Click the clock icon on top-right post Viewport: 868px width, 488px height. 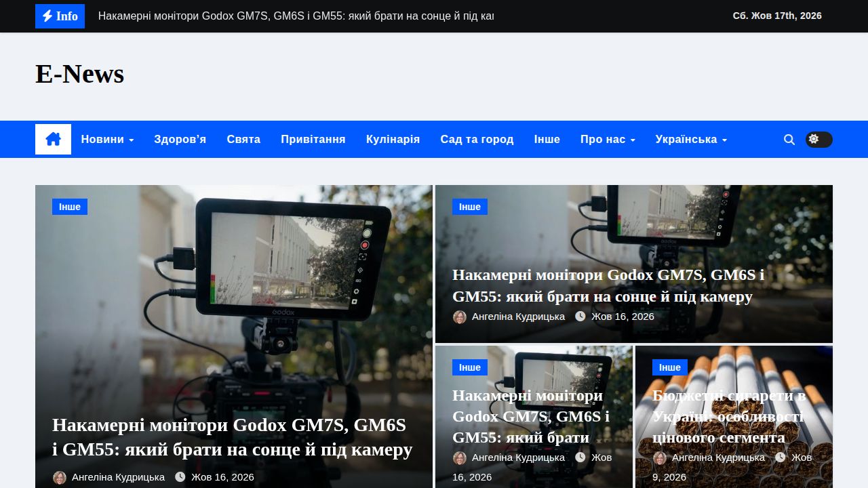(x=580, y=317)
